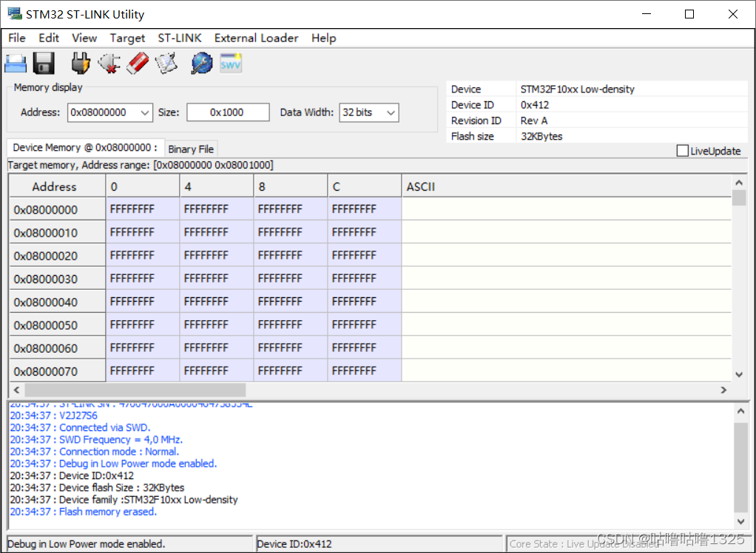Screen dimensions: 756x553
Task: Open the External Loader menu
Action: (256, 38)
